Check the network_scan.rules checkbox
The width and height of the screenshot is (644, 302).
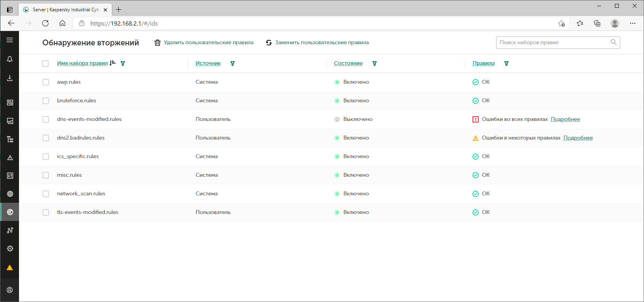pos(46,194)
